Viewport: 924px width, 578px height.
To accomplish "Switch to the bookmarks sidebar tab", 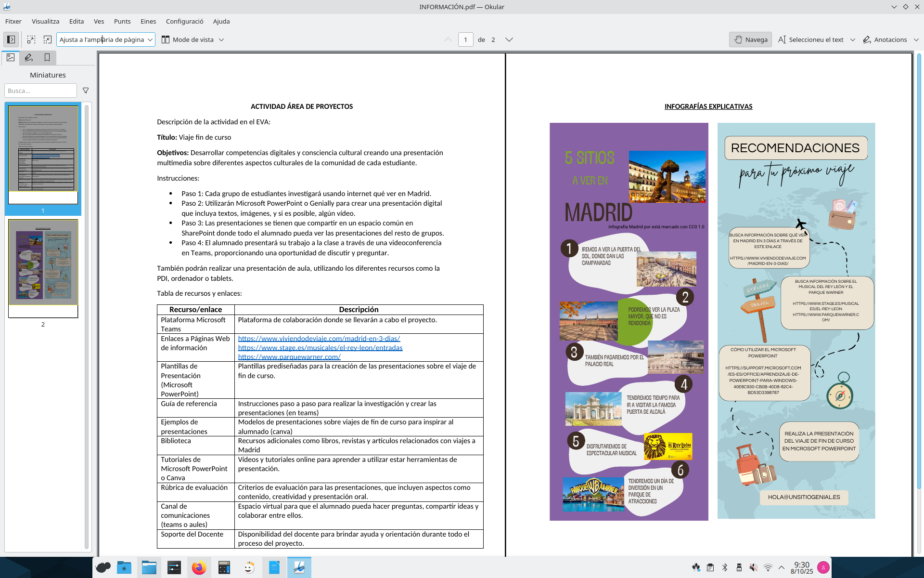I will pyautogui.click(x=47, y=58).
